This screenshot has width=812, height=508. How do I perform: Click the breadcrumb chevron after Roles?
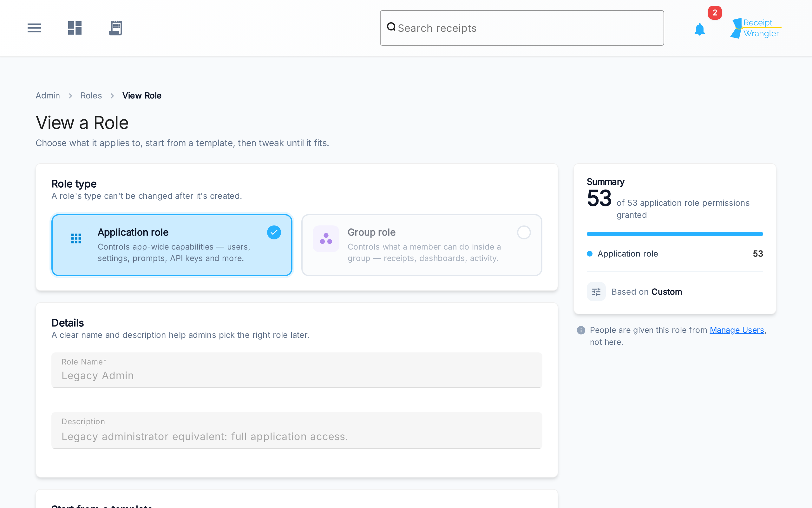pos(112,96)
